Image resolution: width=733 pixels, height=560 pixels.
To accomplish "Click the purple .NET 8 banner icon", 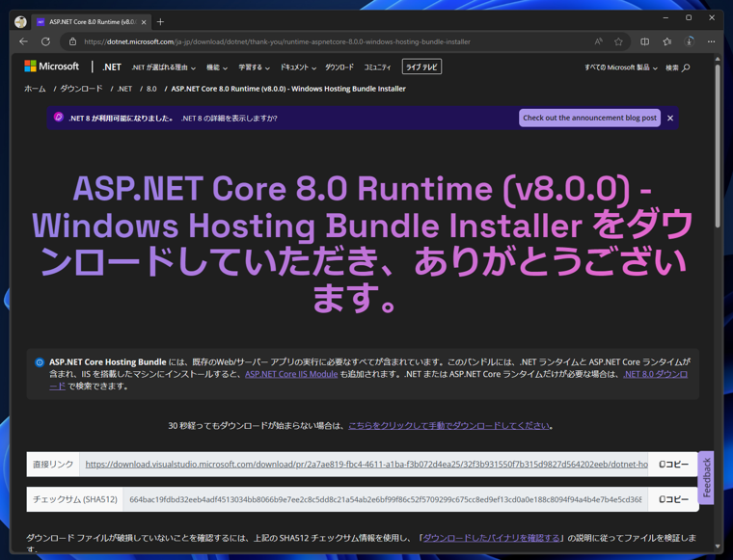I will click(59, 118).
